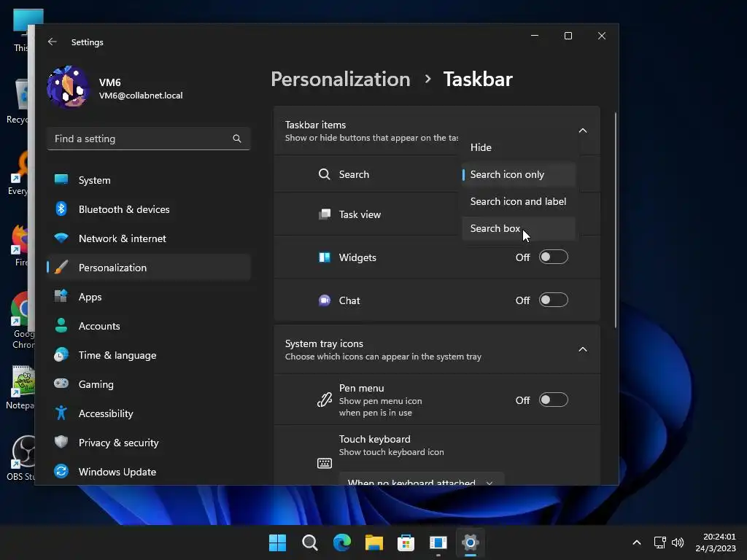Open the Windows Start button on the taskbar
The width and height of the screenshot is (747, 560).
277,542
